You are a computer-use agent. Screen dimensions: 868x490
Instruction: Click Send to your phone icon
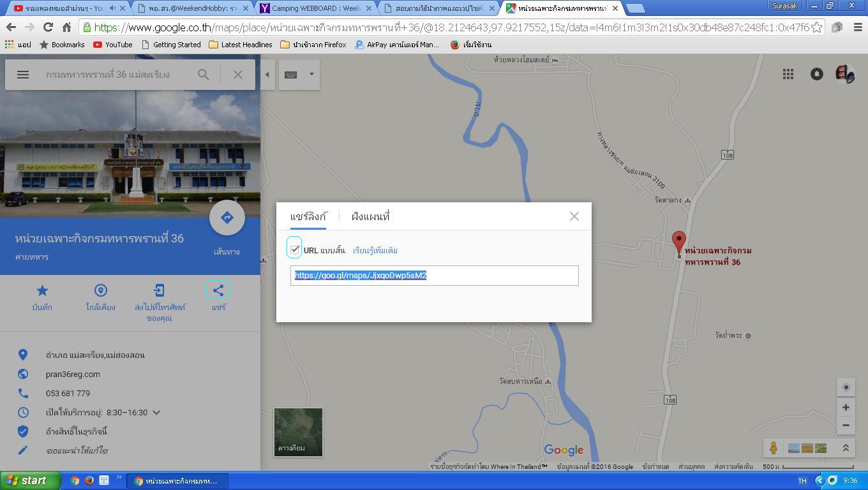[159, 291]
